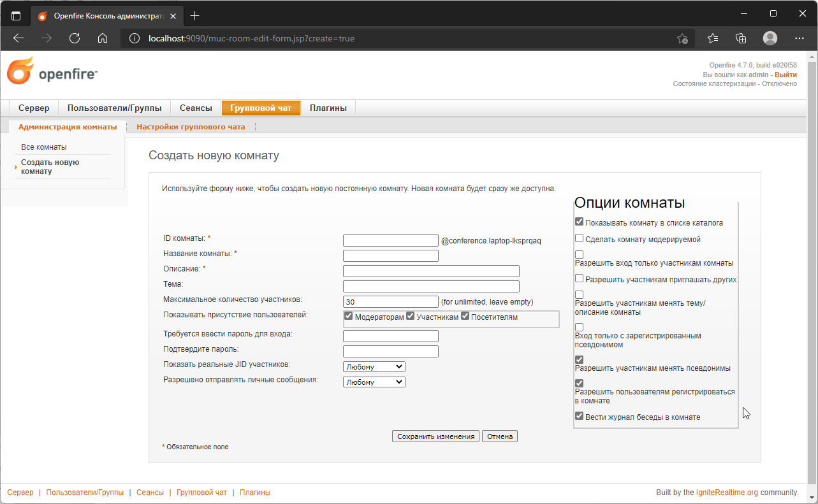Click footer Сеансы link
This screenshot has width=818, height=504.
150,493
